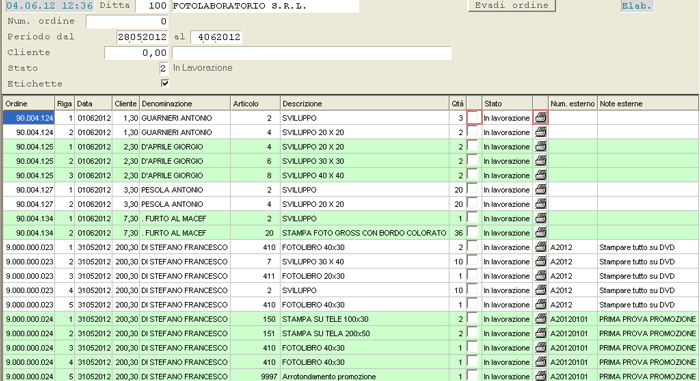Tick checkbox for FOTOLIBRO 20x30 row
The image size is (700, 381).
(x=472, y=275)
